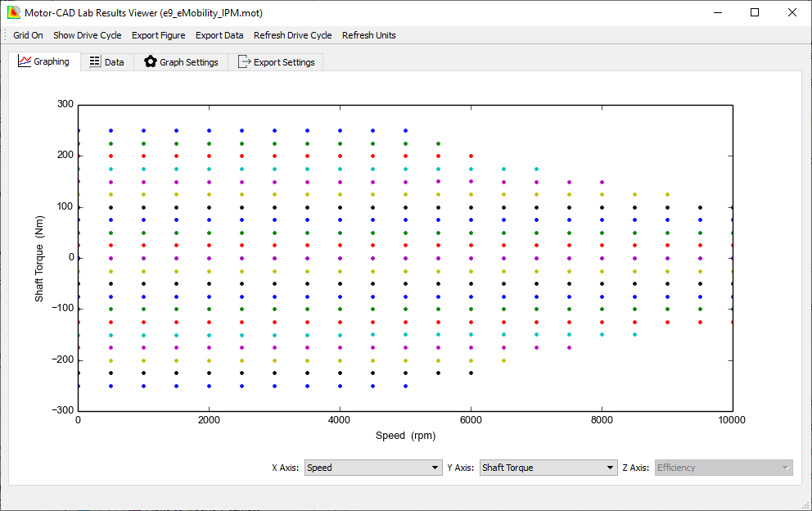Click the disabled Z Axis Efficiency dropdown
The image size is (812, 511).
pos(724,468)
